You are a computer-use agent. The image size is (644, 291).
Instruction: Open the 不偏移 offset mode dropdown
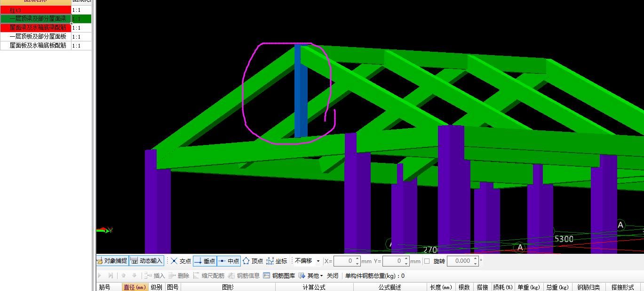307,261
